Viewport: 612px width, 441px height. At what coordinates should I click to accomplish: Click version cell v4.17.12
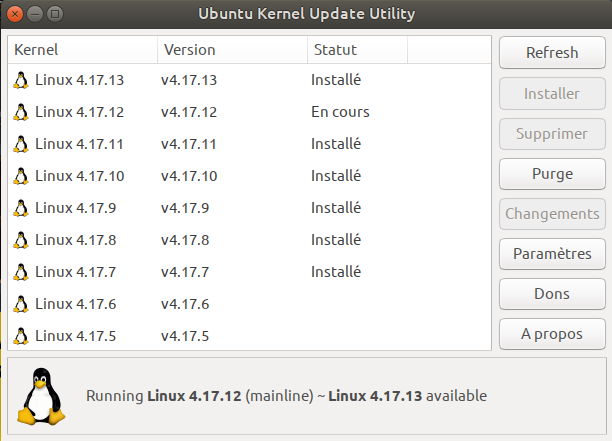(189, 112)
